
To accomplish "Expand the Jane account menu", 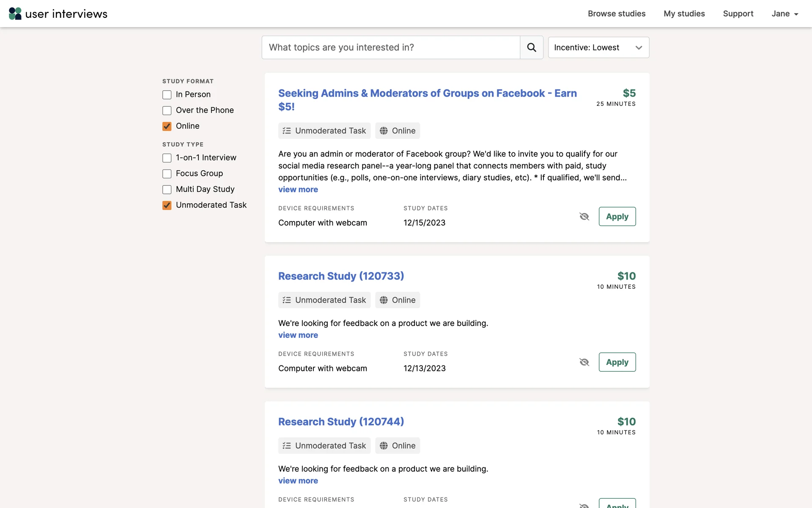I will 785,14.
